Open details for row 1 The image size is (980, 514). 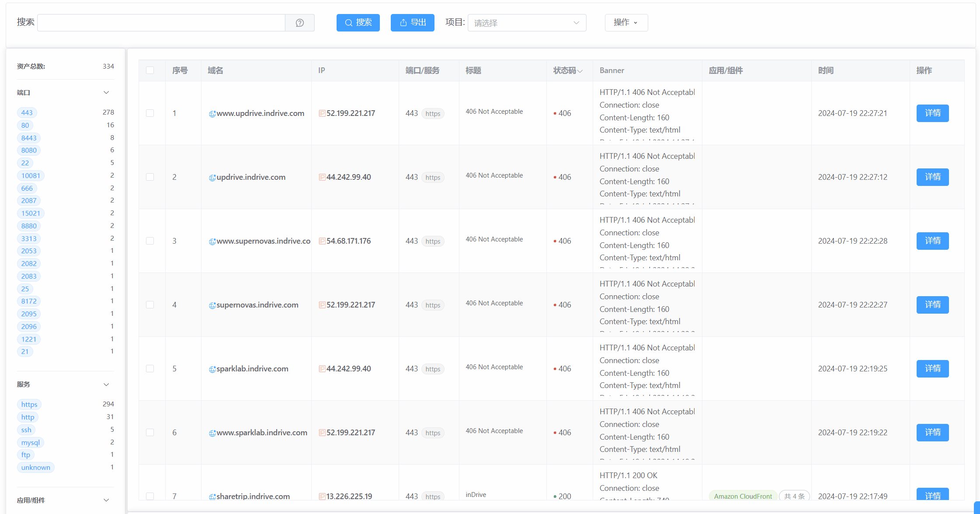(x=932, y=113)
